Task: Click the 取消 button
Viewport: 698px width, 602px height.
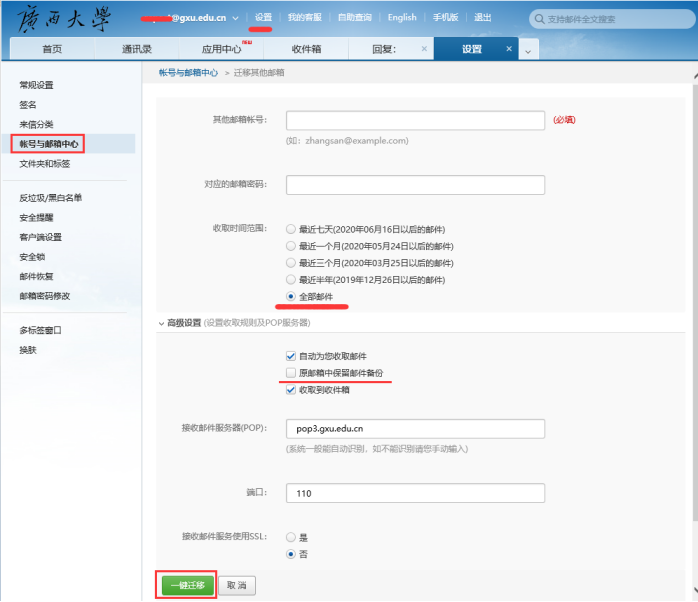Action: [236, 585]
